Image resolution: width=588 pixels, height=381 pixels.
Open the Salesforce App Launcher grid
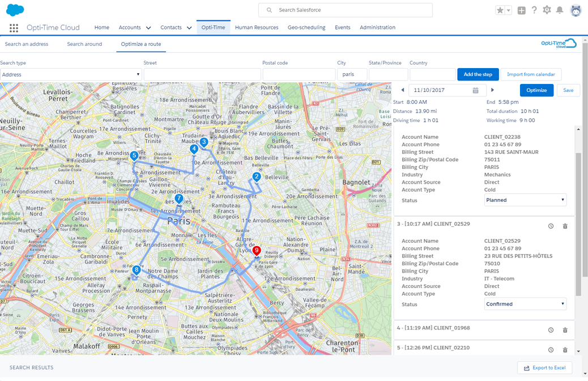[x=14, y=28]
